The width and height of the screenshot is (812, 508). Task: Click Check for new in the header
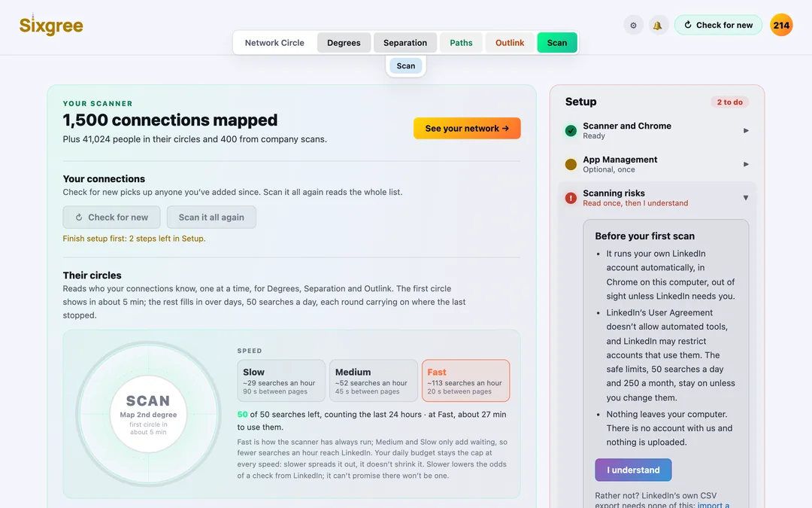coord(718,25)
